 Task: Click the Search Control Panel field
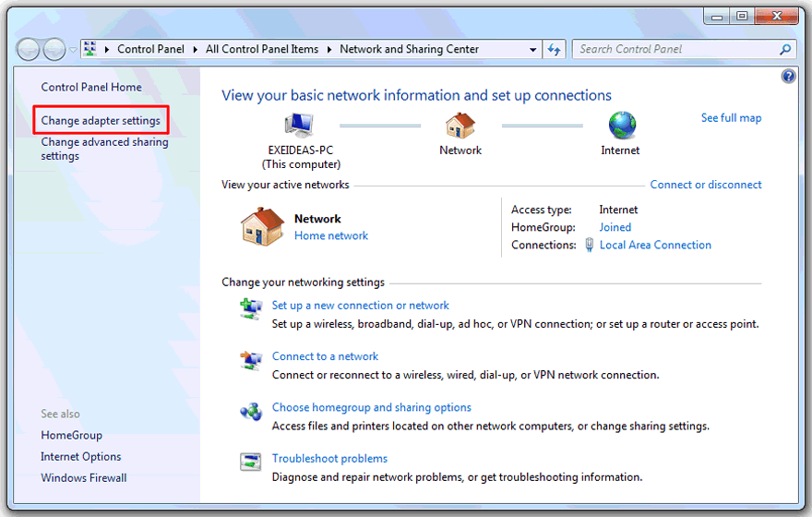point(677,49)
